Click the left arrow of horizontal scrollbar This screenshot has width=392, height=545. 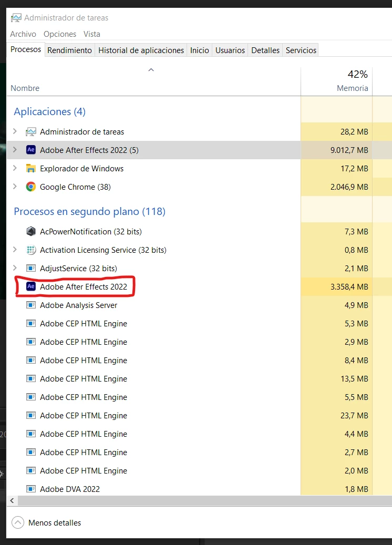12,500
